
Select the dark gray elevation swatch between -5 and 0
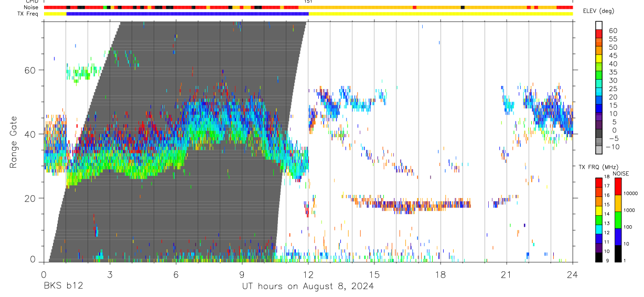pyautogui.click(x=599, y=133)
